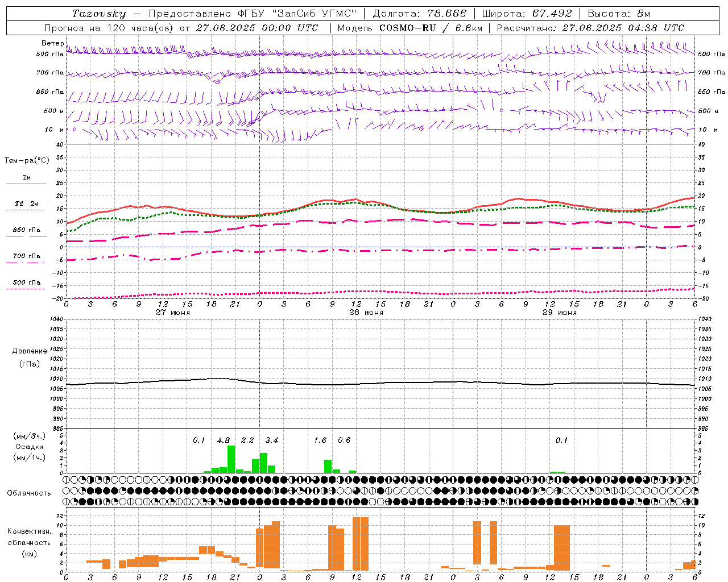Click the 4.8 precipitation total value
The height and width of the screenshot is (582, 728).
224,440
